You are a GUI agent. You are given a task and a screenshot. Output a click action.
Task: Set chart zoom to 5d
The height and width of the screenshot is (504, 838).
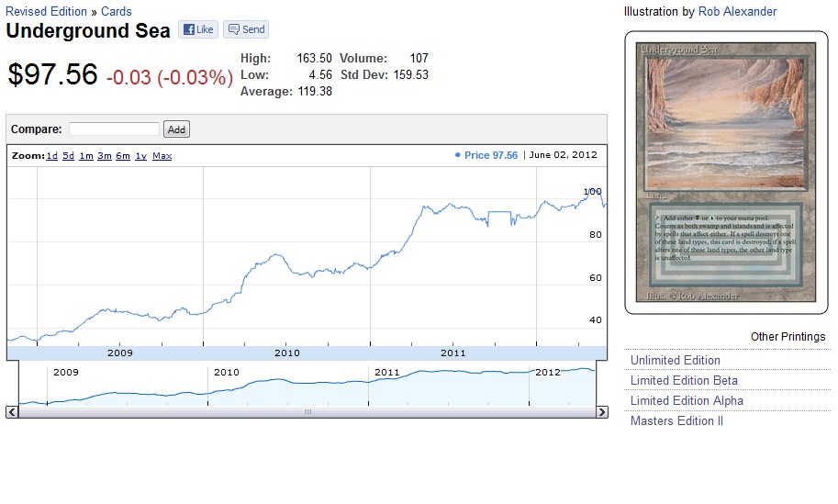pyautogui.click(x=69, y=156)
